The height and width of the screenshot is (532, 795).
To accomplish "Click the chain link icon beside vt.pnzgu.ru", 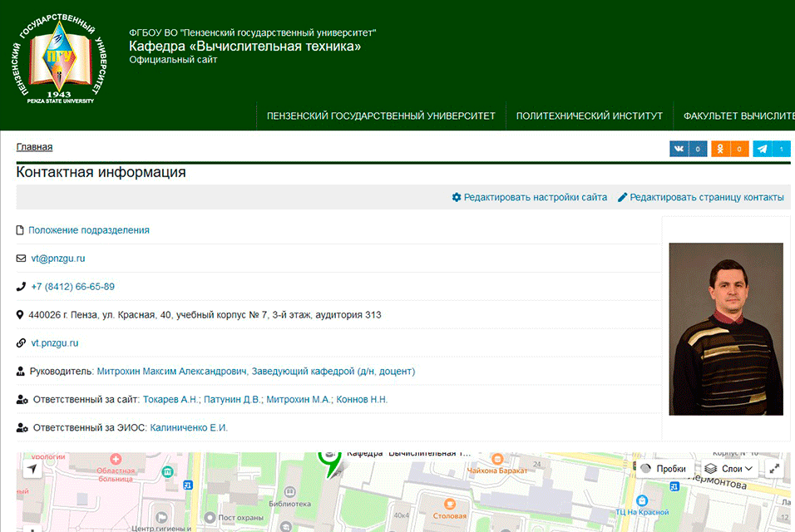I will [x=21, y=343].
